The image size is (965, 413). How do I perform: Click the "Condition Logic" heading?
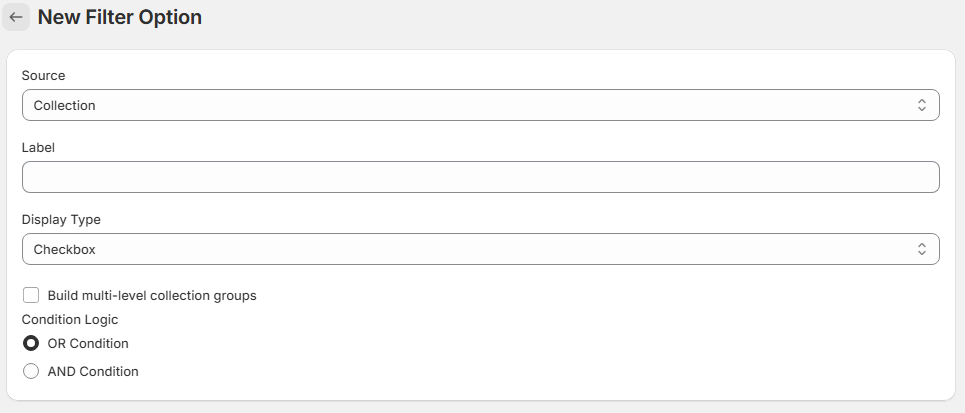click(x=70, y=320)
